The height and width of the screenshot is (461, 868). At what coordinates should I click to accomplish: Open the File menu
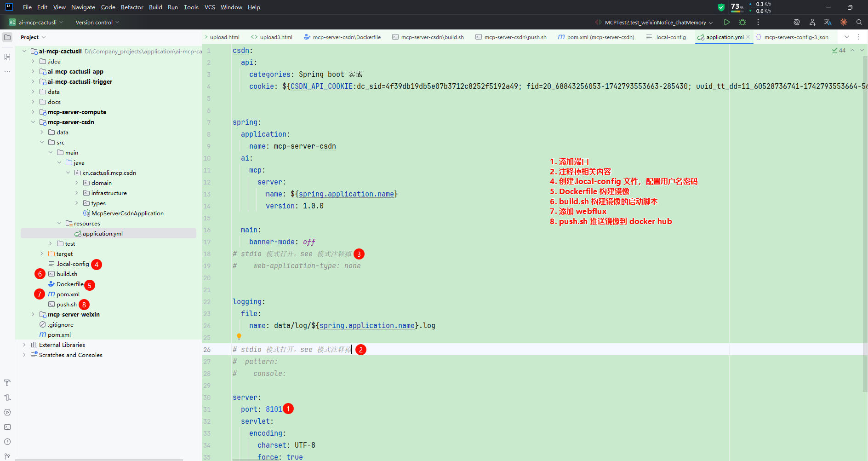[x=27, y=7]
